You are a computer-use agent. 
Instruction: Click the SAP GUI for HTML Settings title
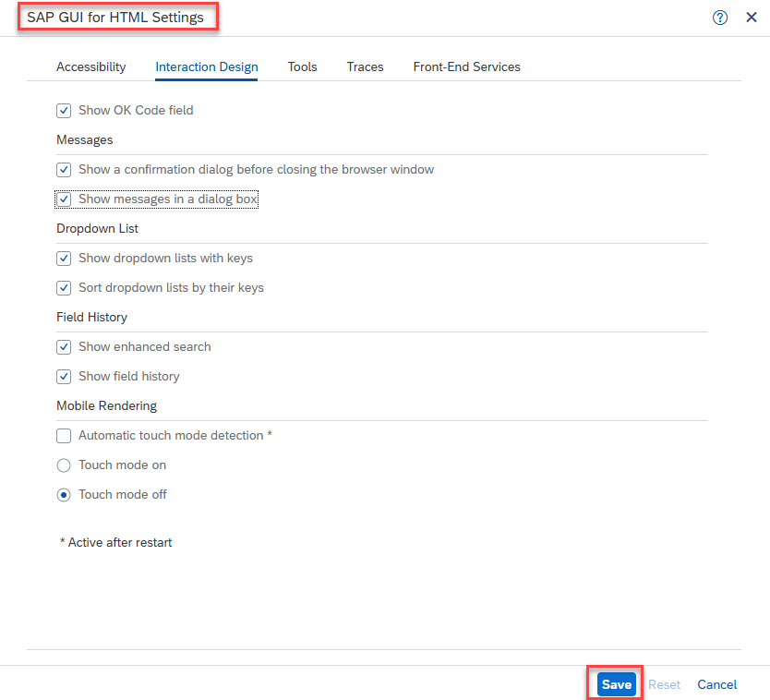click(115, 18)
